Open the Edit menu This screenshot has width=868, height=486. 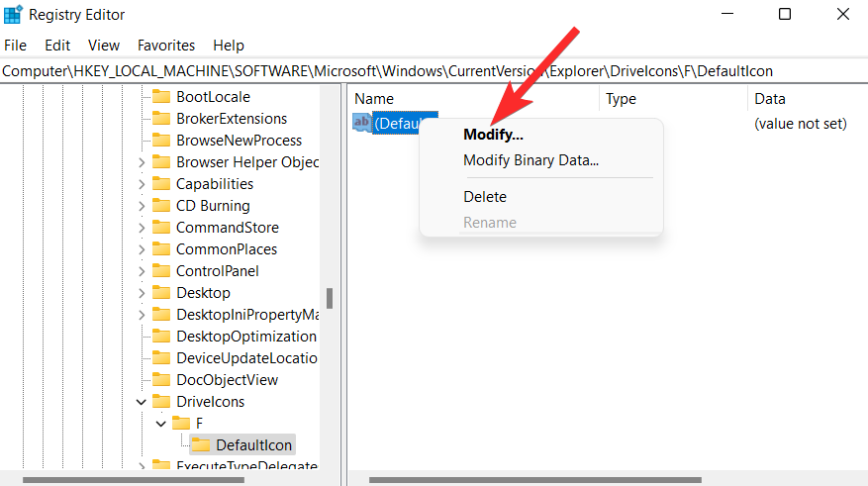(x=57, y=46)
